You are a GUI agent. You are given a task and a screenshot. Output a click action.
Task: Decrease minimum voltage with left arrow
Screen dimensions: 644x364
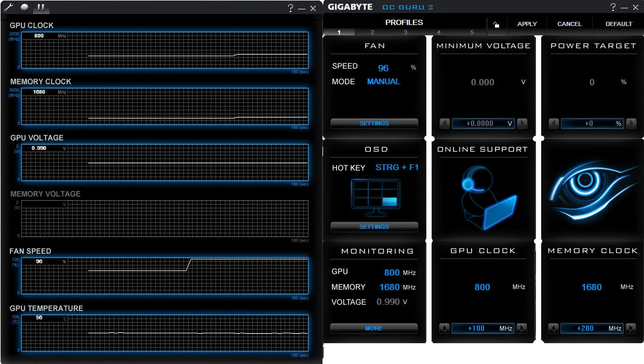[445, 123]
